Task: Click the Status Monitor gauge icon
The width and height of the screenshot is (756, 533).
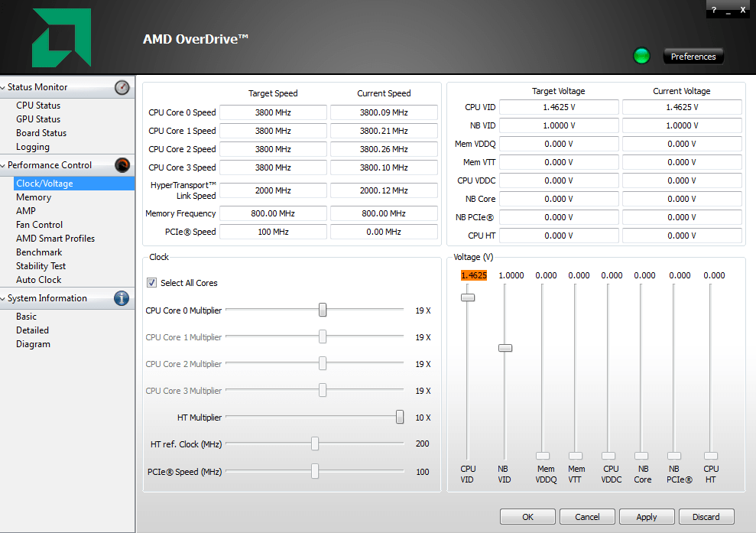Action: [x=122, y=87]
